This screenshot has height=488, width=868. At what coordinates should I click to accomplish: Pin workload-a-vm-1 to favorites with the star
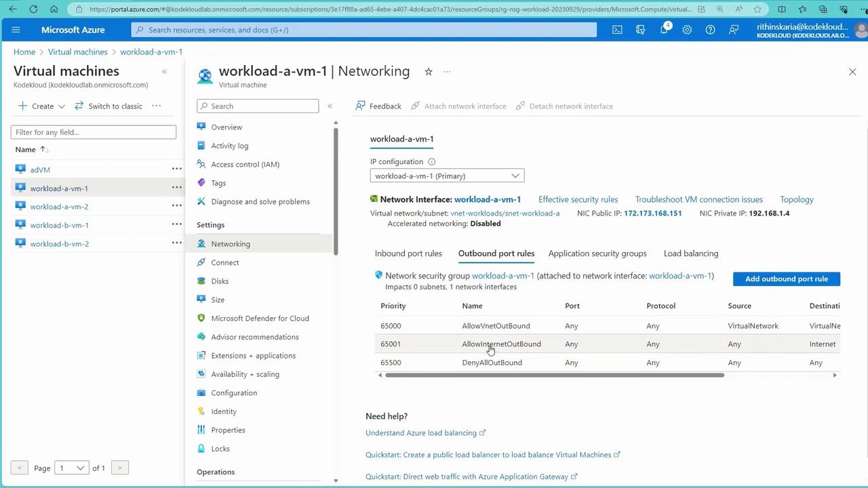pyautogui.click(x=429, y=72)
